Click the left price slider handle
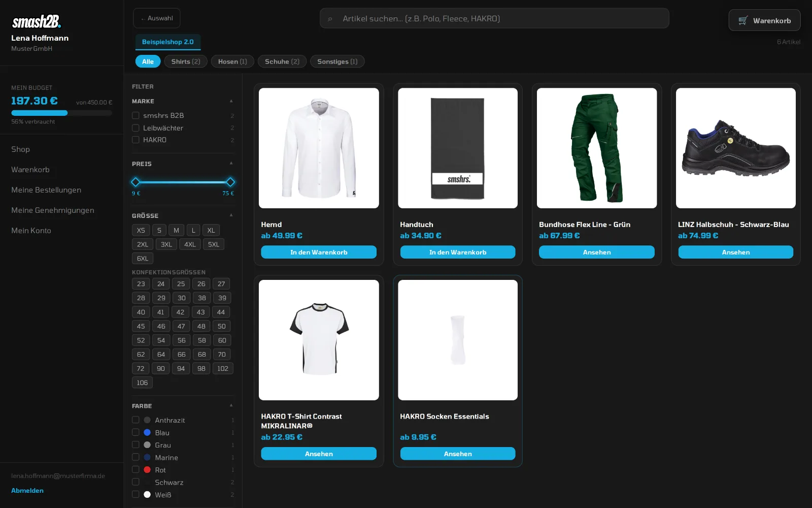Image resolution: width=812 pixels, height=508 pixels. (x=136, y=182)
